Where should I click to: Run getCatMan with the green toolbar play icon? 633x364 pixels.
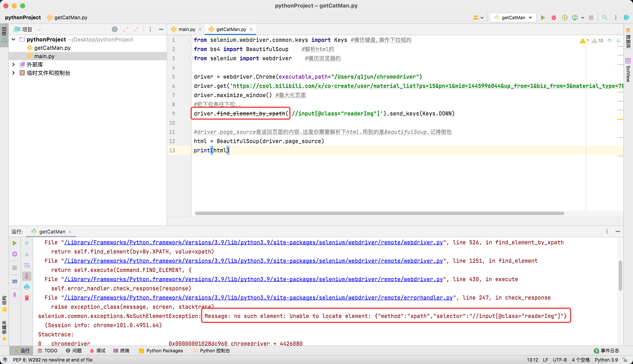tap(543, 18)
